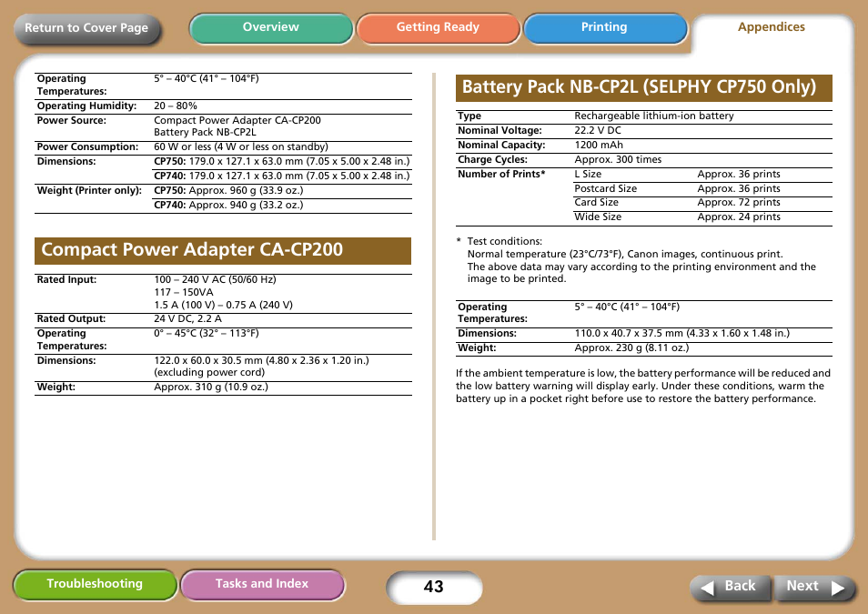Select the Appendices tab
Image resolution: width=868 pixels, height=614 pixels.
[772, 27]
